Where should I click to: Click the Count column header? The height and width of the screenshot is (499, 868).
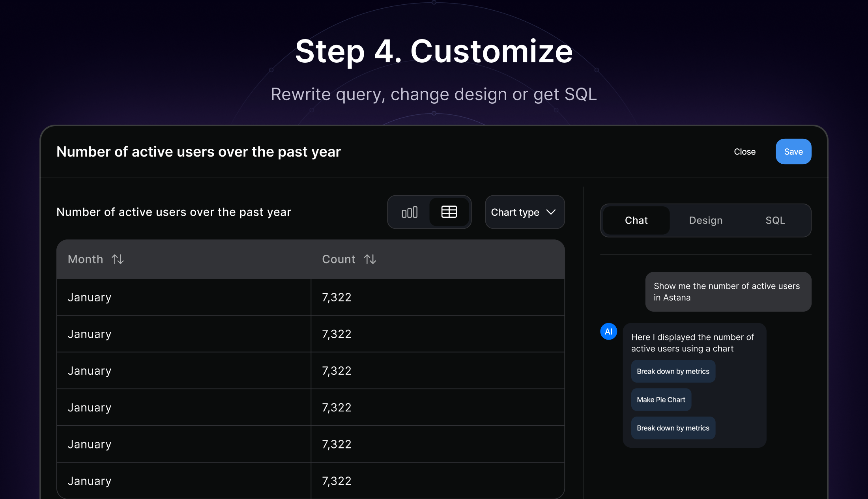click(339, 259)
